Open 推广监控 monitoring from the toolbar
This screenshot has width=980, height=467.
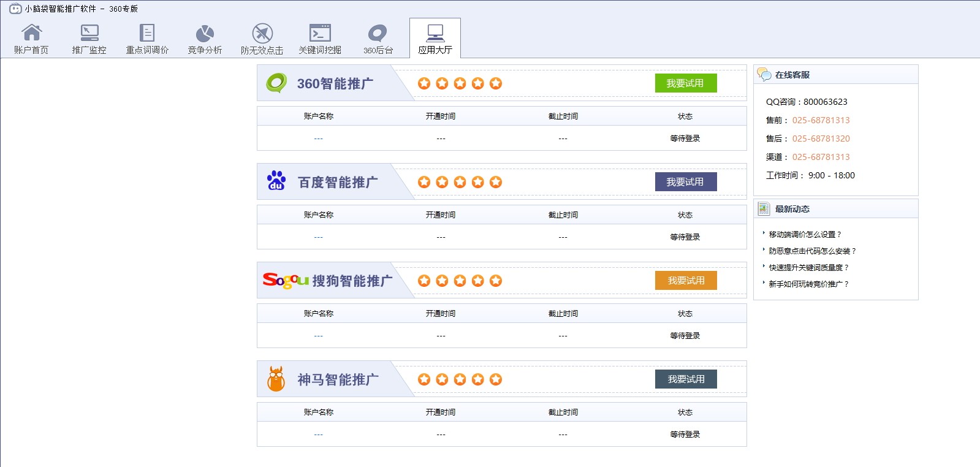[x=89, y=39]
